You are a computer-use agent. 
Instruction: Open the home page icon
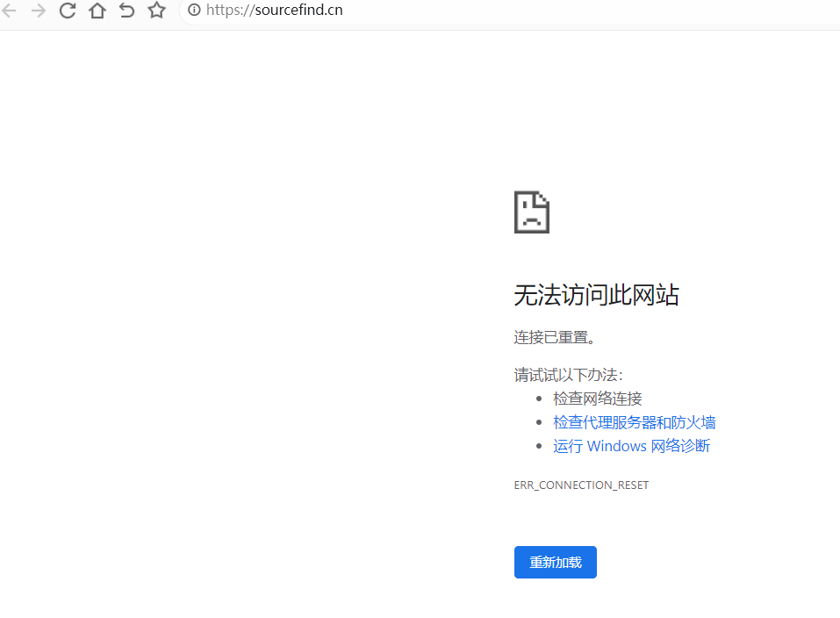coord(97,11)
